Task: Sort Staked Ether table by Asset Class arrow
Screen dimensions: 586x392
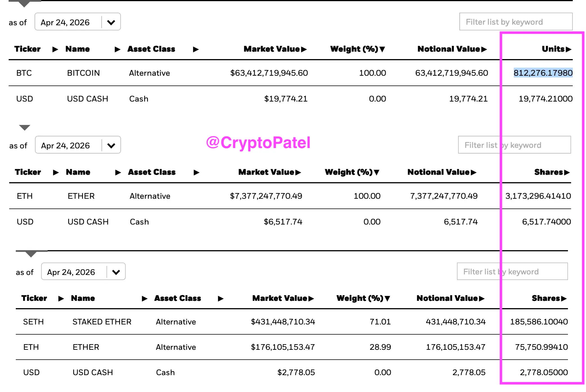Action: pos(221,299)
